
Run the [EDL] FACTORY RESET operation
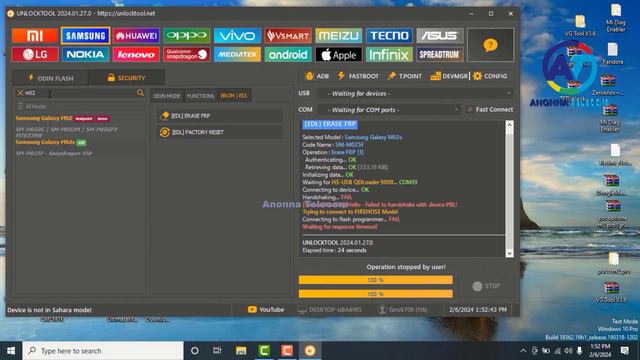(x=220, y=132)
